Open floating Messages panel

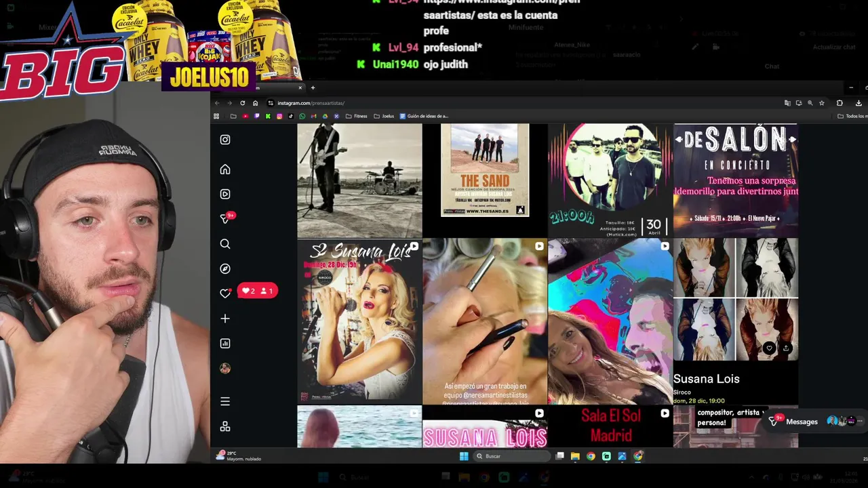(814, 422)
